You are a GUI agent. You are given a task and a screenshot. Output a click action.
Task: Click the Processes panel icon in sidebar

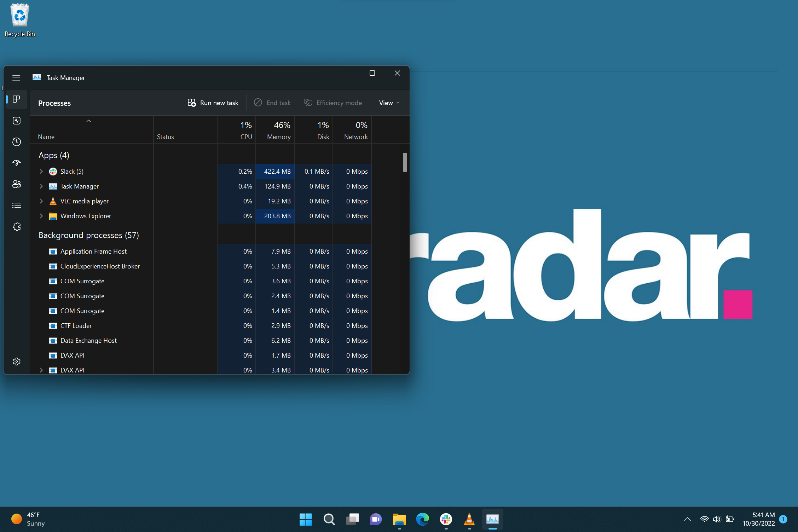coord(16,99)
